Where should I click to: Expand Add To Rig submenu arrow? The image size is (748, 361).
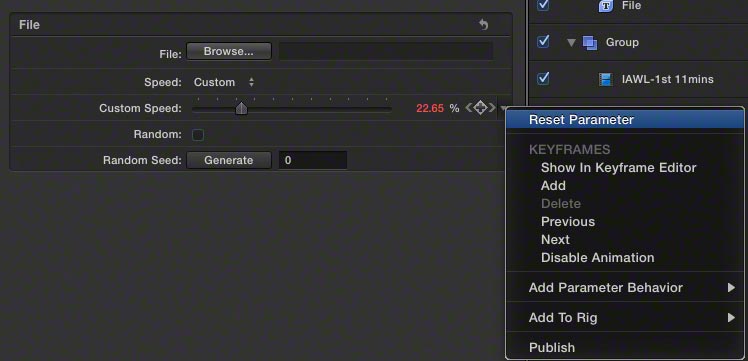click(731, 318)
